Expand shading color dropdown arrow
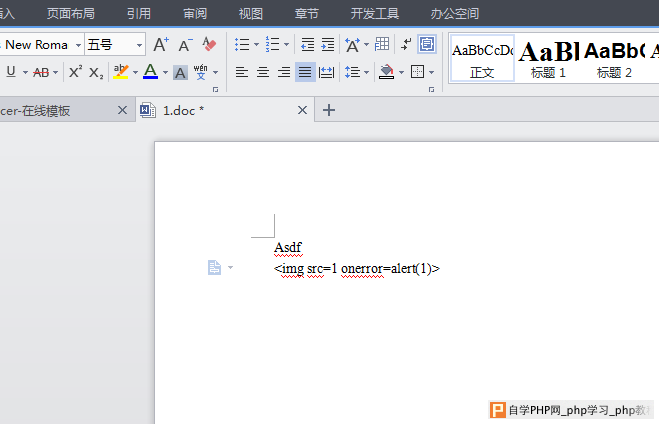The width and height of the screenshot is (659, 424). tap(401, 73)
